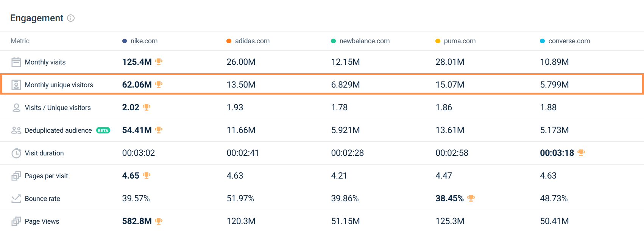Screen dimensions: 644x243
Task: Click newbalance unique visitors 6.829M
Action: point(345,85)
